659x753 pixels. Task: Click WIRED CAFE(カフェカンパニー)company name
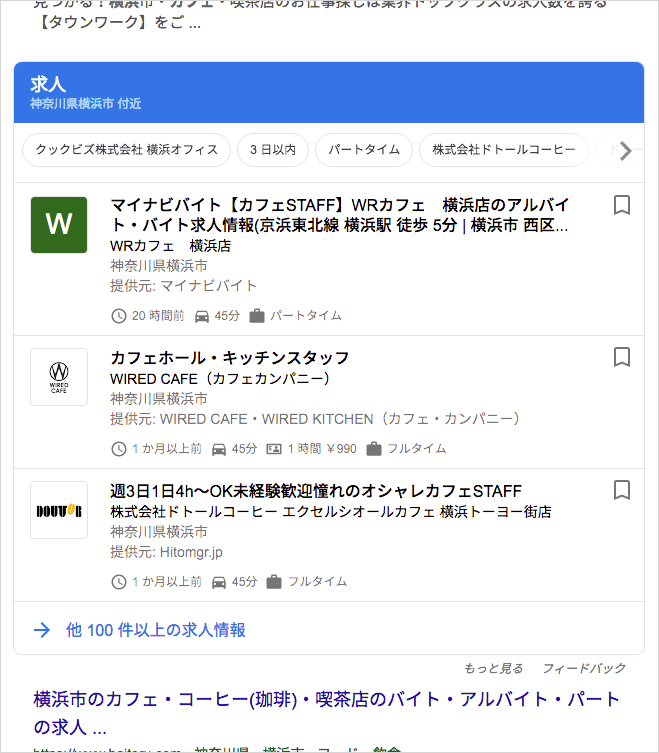[x=220, y=379]
